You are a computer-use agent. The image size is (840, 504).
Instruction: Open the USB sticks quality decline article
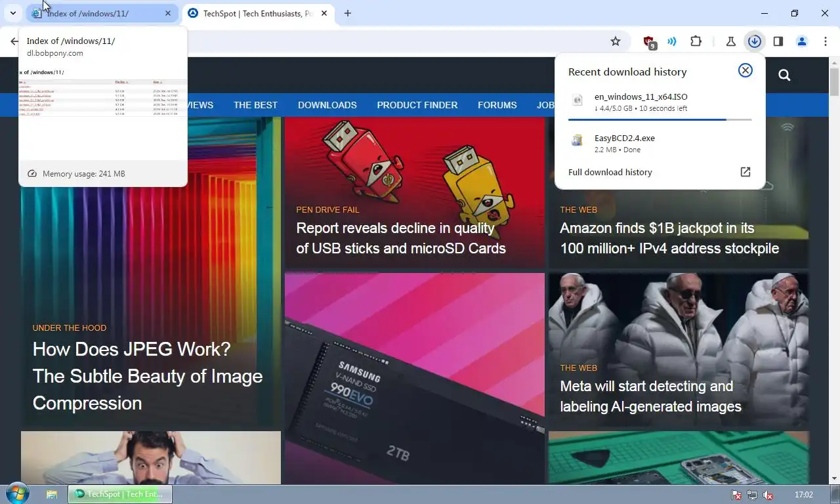(401, 238)
